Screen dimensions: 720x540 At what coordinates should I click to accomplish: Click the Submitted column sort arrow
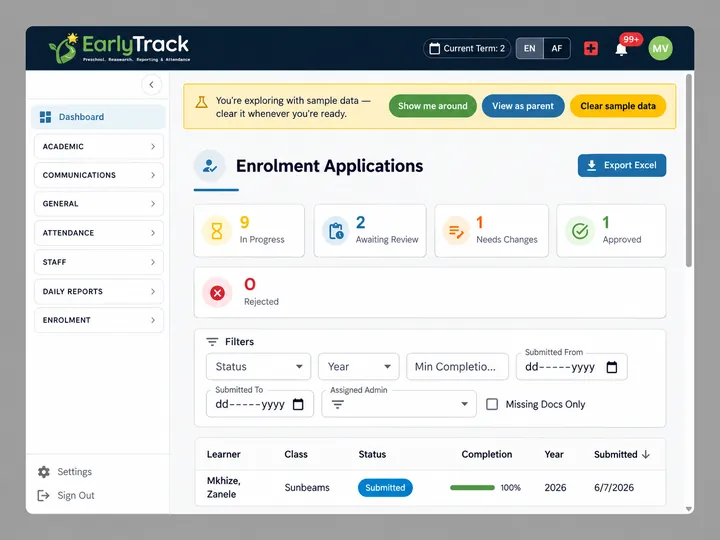(646, 454)
